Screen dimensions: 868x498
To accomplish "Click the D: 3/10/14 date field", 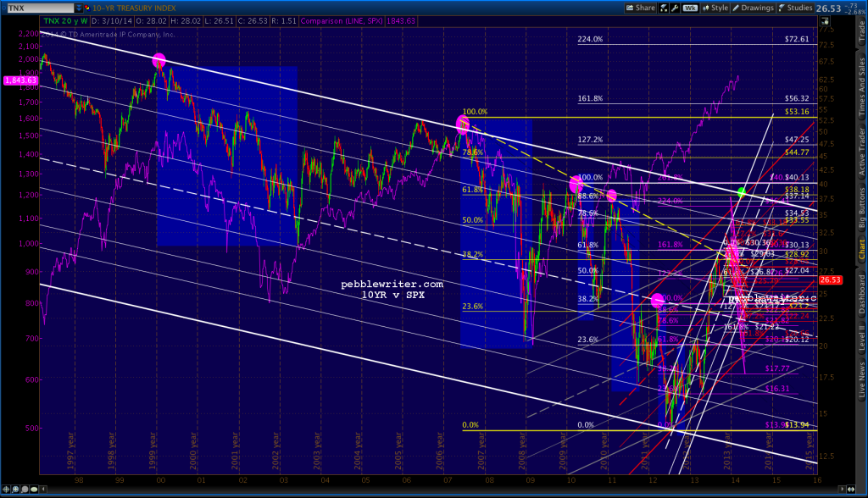I will point(114,21).
